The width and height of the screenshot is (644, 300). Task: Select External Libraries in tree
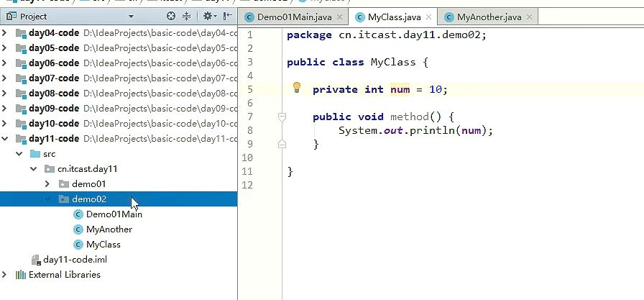pyautogui.click(x=119, y=275)
